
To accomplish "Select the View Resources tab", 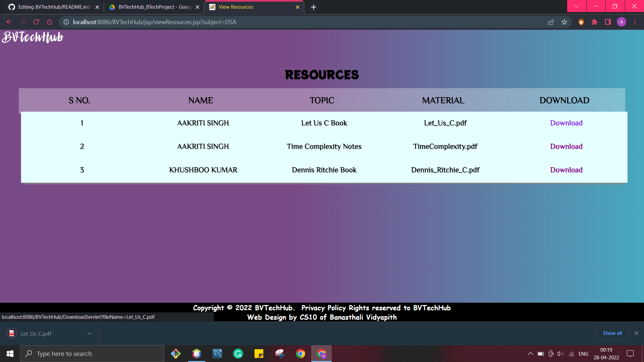I will [254, 7].
